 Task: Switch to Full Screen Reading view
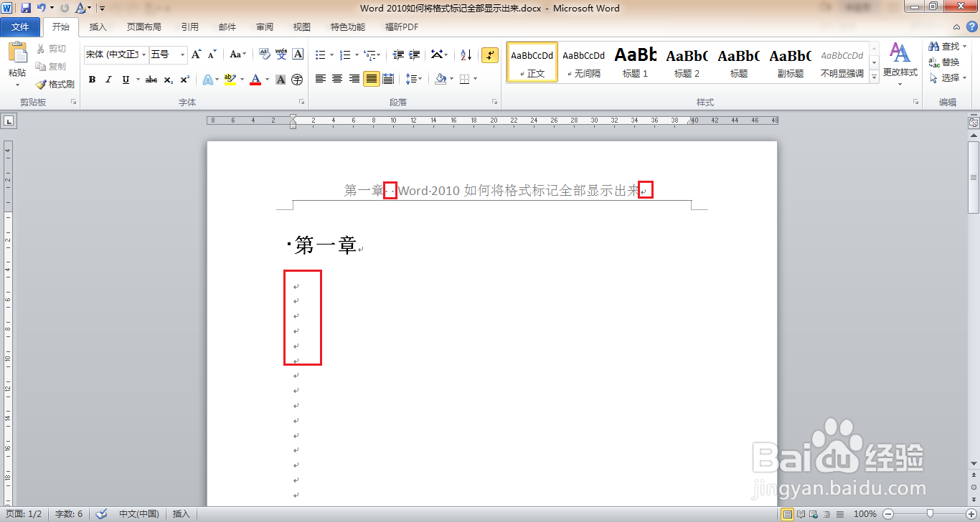point(799,514)
